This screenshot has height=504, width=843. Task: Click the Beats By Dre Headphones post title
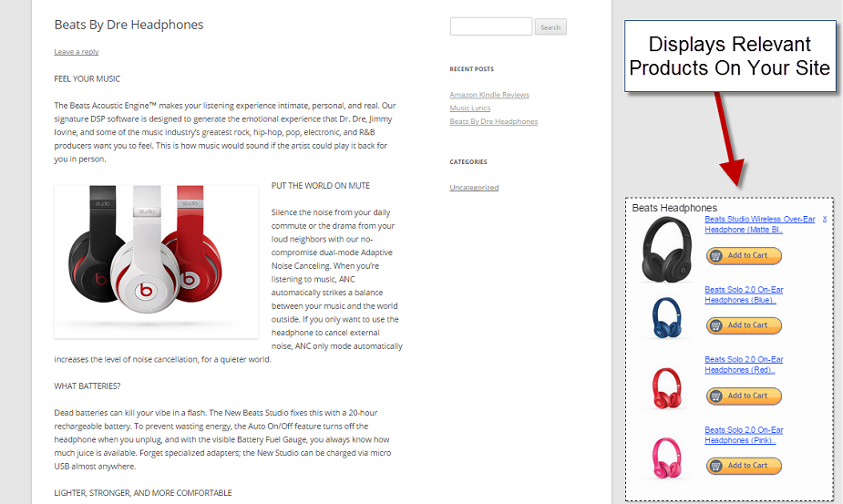click(x=129, y=25)
